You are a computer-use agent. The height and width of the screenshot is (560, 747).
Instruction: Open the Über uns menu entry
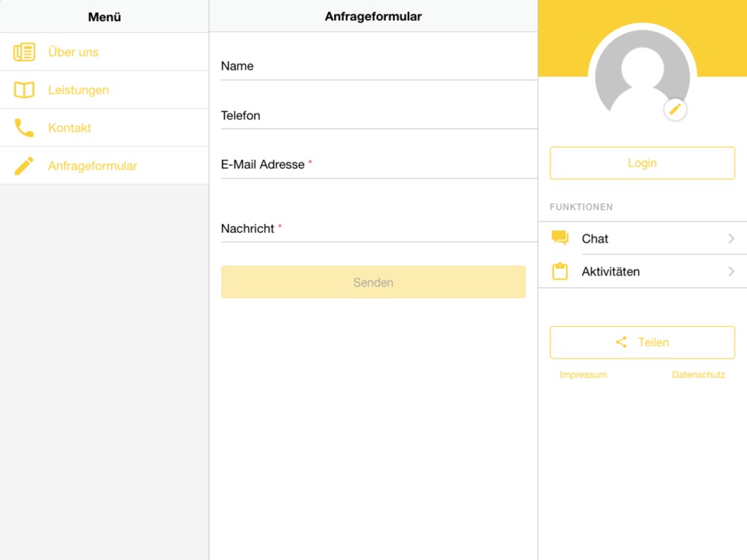105,52
